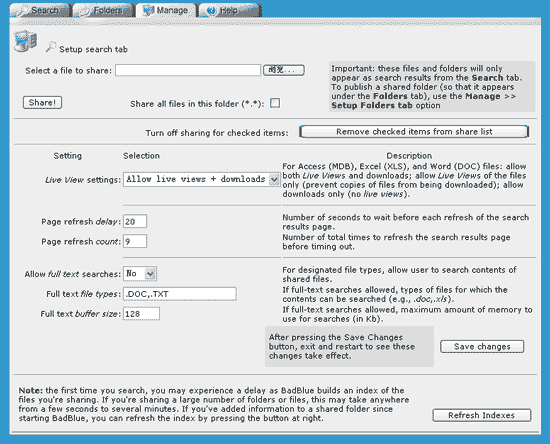Click the Save changes button
This screenshot has height=444, width=550.
pos(482,347)
